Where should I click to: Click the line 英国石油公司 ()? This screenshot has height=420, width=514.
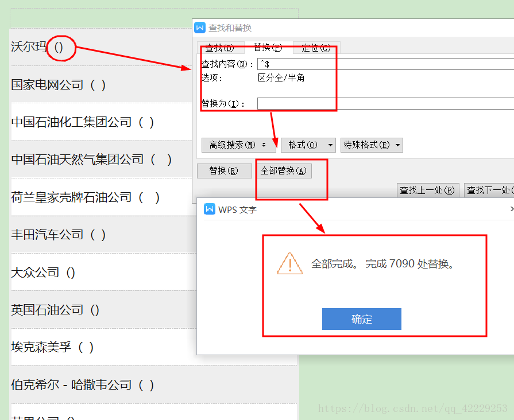(55, 310)
